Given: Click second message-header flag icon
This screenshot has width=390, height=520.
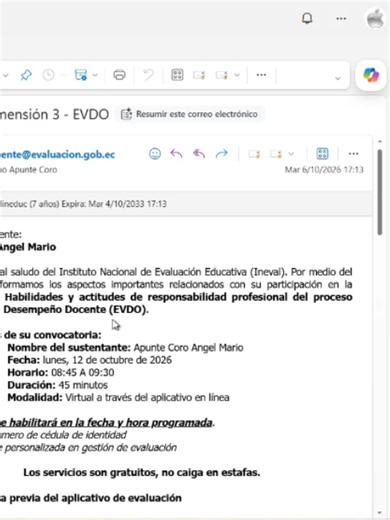Looking at the screenshot, I should (276, 154).
